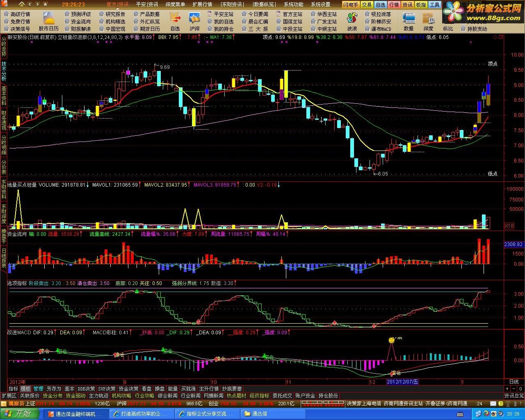Image resolution: width=525 pixels, height=420 pixels.
Task: Open 委托成交 order execution tab
Action: [282, 396]
